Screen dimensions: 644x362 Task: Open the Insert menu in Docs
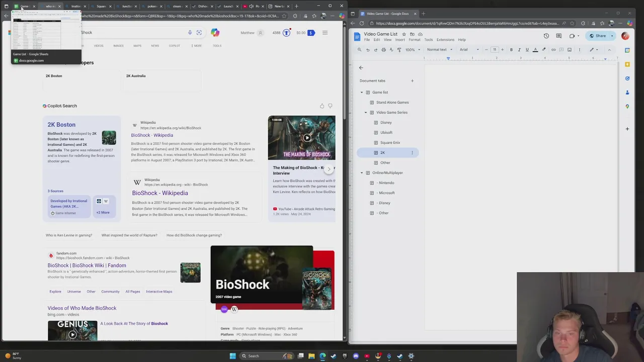(x=400, y=40)
